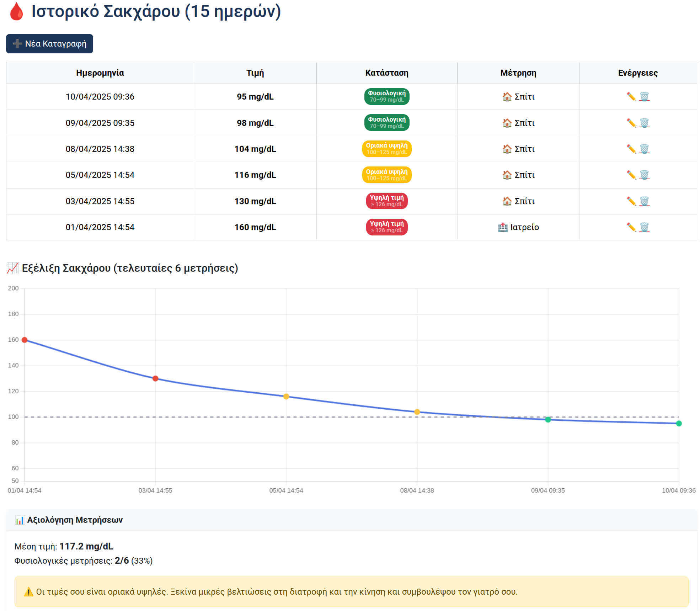Delete the 05/04/2025 entry trash icon
The image size is (700, 611).
point(644,175)
